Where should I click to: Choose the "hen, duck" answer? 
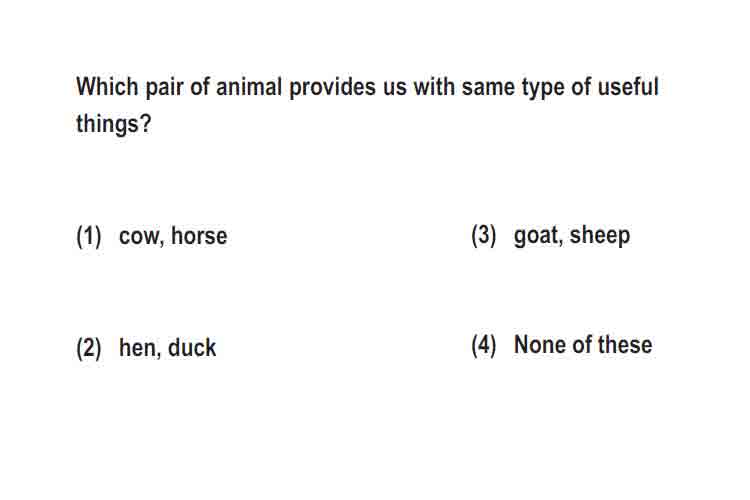point(167,347)
